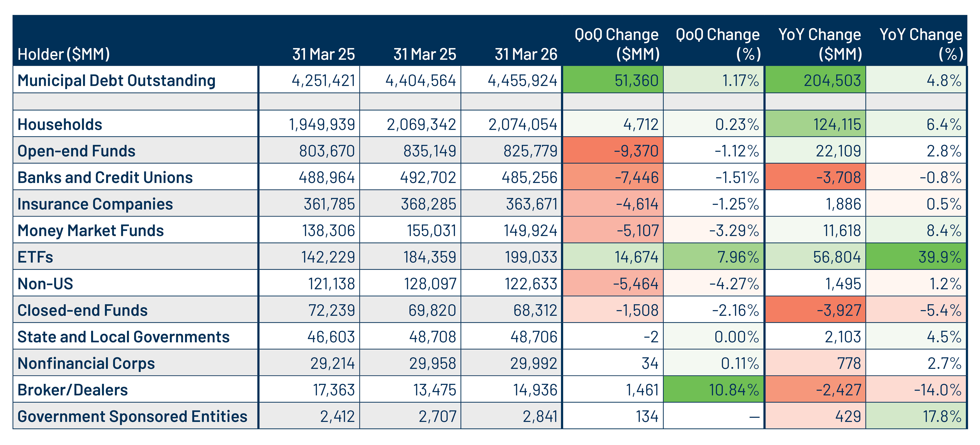The width and height of the screenshot is (980, 445).
Task: Select the Households row label
Action: [60, 124]
